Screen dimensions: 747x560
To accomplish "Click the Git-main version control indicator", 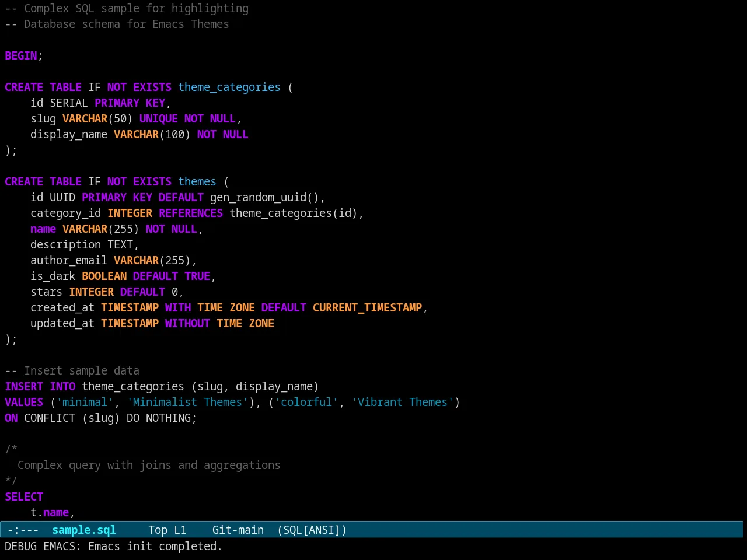I will pos(238,530).
